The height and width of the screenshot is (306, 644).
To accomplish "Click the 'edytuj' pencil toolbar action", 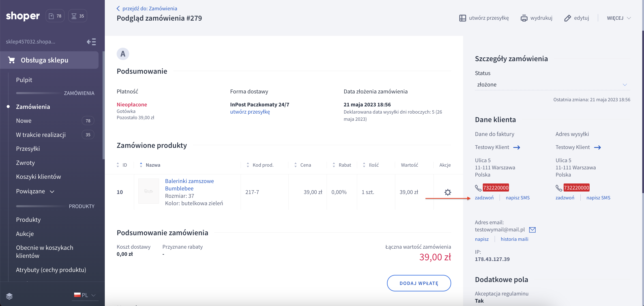I will [577, 18].
